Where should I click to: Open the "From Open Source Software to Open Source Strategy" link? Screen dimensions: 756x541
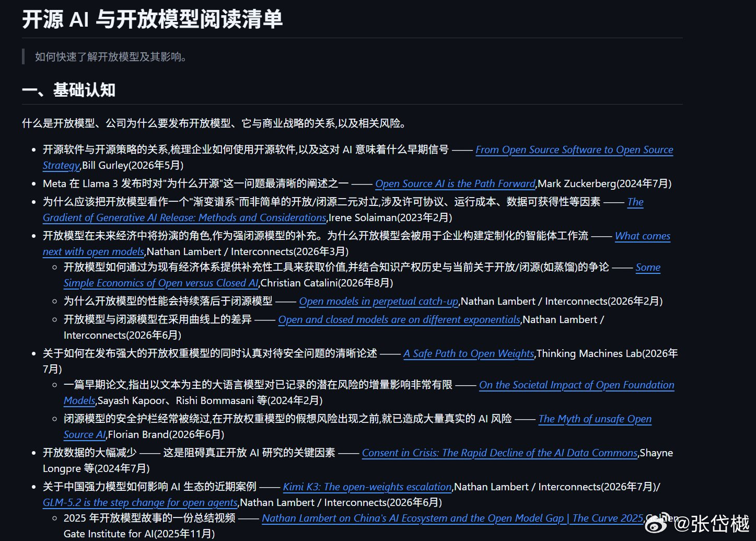coord(574,150)
